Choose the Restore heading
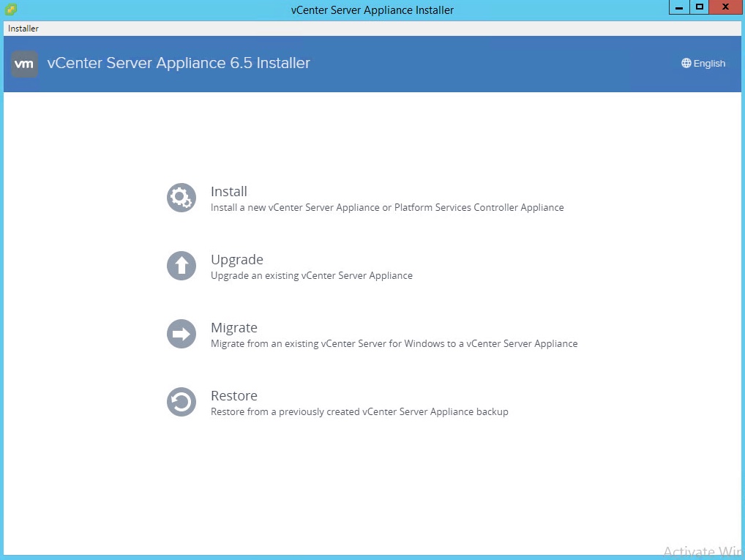Screen dimensions: 745x560 point(234,396)
